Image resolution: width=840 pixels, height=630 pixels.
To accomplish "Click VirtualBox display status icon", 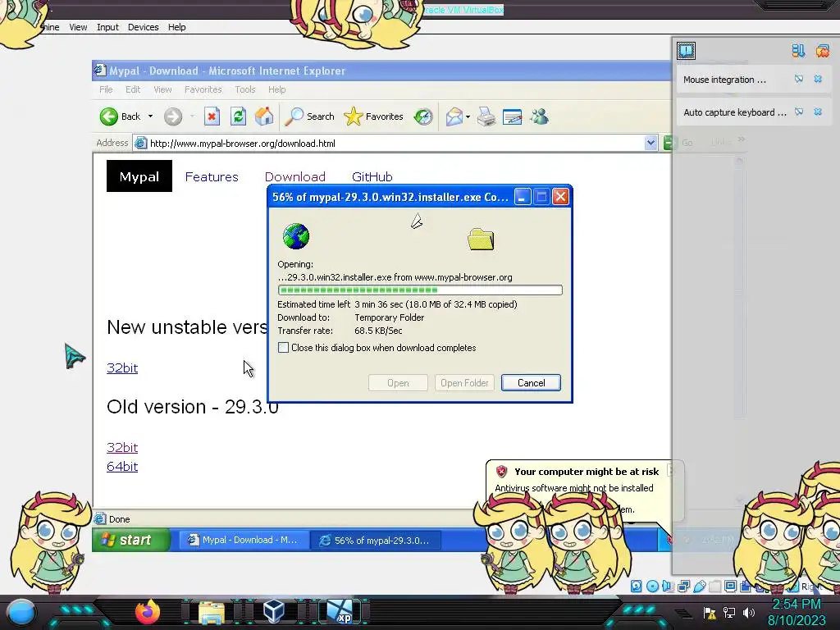I will tap(730, 586).
